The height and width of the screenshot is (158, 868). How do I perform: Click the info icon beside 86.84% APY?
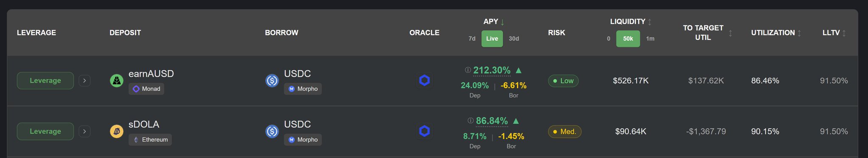(x=470, y=121)
